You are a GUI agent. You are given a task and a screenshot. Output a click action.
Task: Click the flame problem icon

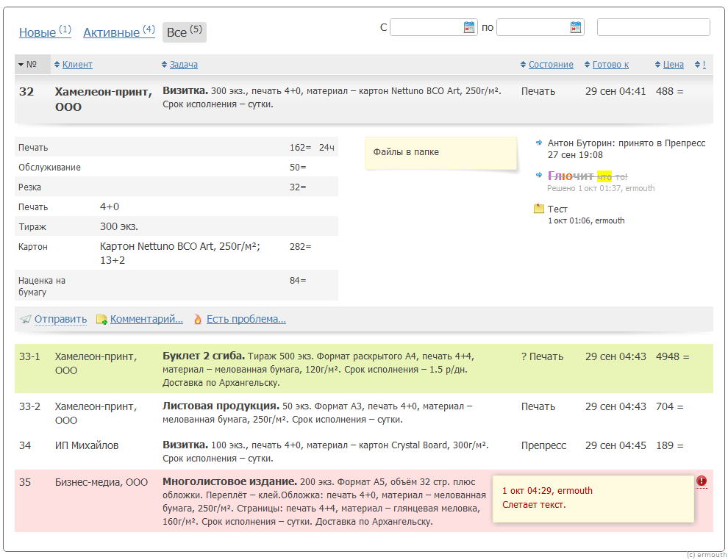(198, 320)
